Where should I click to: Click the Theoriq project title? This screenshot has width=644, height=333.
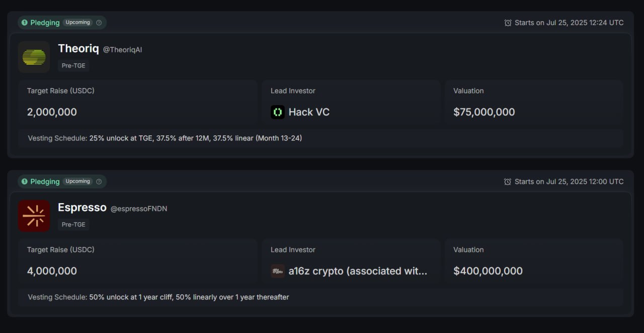(78, 48)
